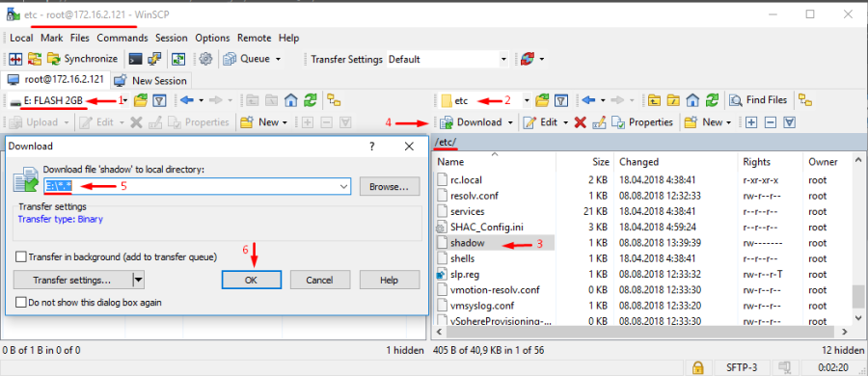Screen dimensions: 868x376
Task: Click the Download toolbar button
Action: point(472,122)
